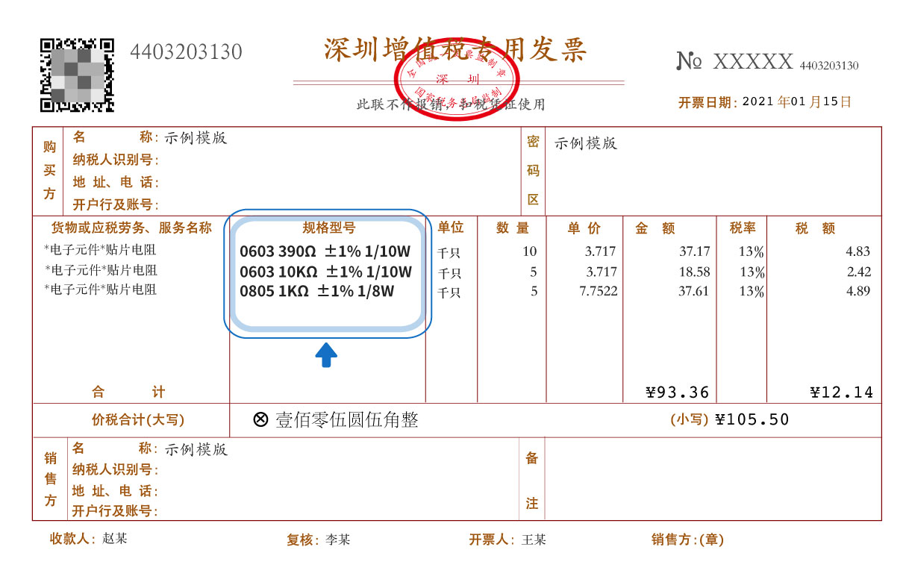Click the № symbol next to XXXXX
This screenshot has width=909, height=588.
click(689, 61)
